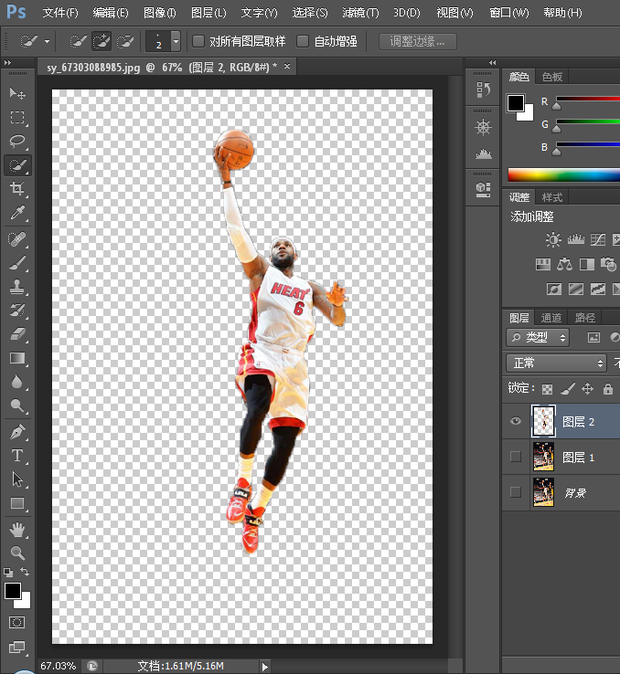Close the sy_67303088985.jpg document tab

click(287, 67)
